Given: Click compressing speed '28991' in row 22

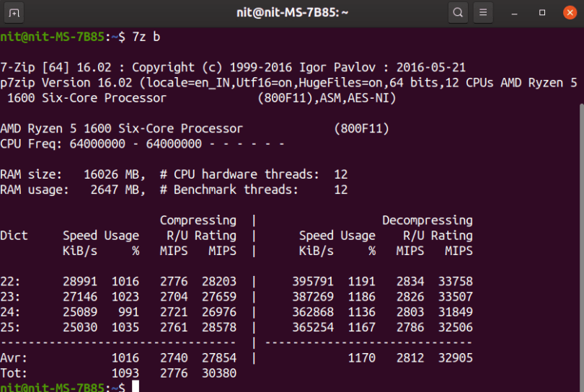Looking at the screenshot, I should [80, 281].
